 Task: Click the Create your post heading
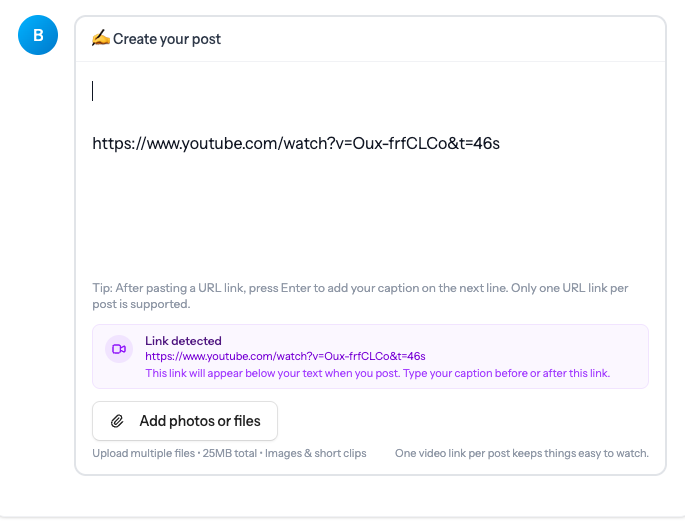pos(167,39)
